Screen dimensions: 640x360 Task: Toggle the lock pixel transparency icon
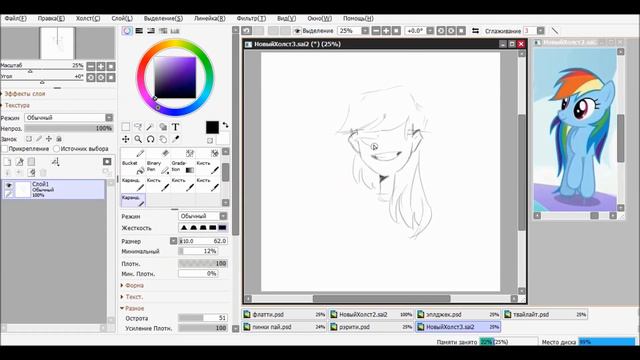point(29,139)
